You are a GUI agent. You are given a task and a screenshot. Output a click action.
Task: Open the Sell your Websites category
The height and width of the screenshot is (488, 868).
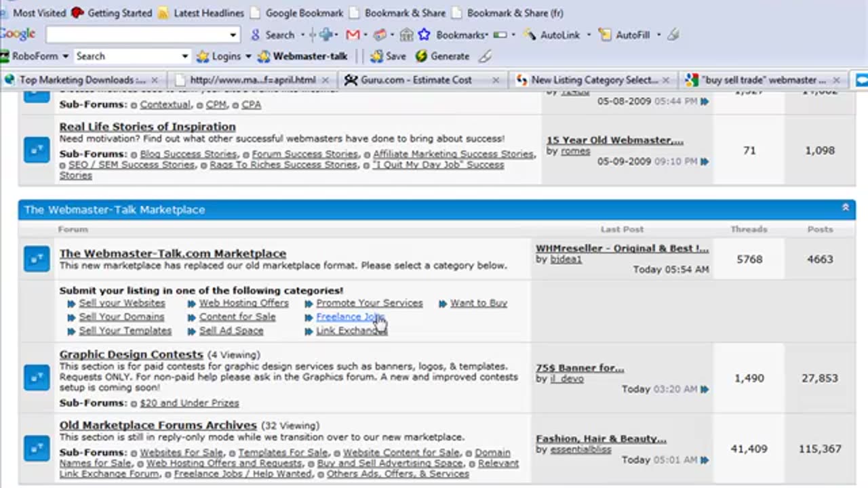point(122,303)
